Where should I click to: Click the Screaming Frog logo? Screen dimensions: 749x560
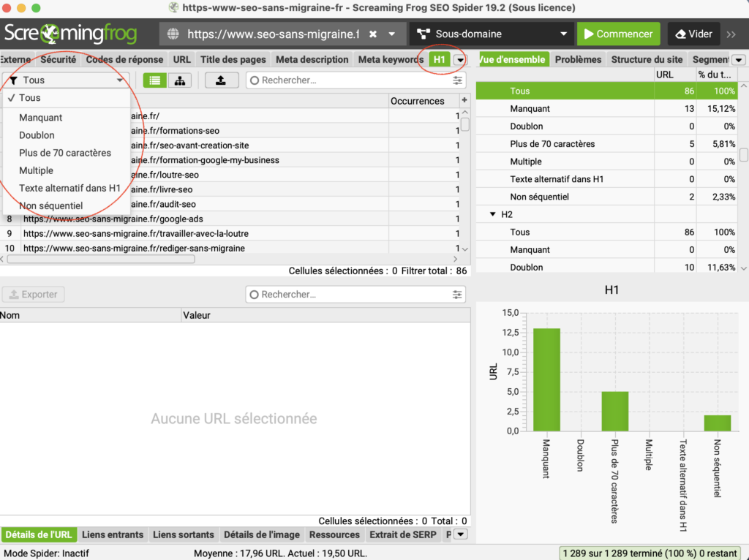[x=70, y=34]
